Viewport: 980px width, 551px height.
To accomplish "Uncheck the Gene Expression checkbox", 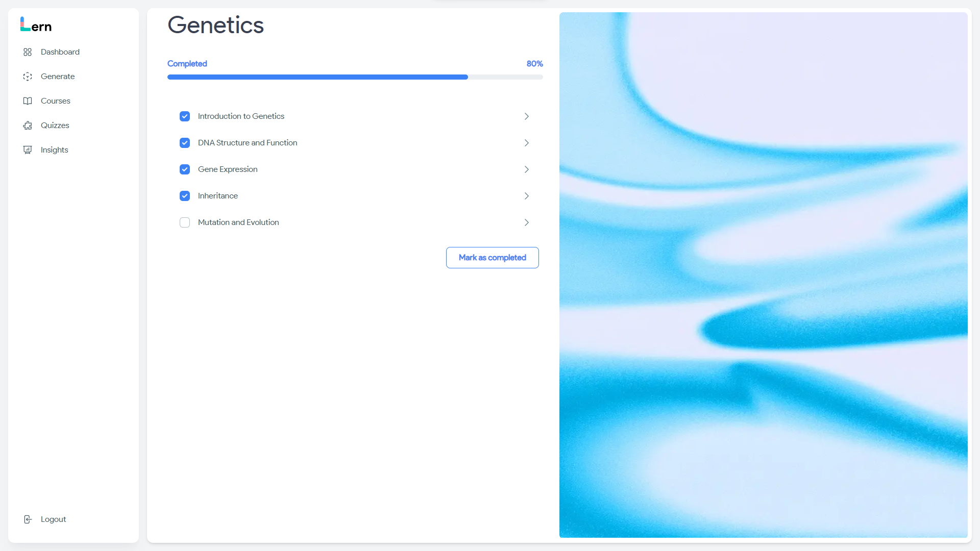I will click(x=185, y=169).
